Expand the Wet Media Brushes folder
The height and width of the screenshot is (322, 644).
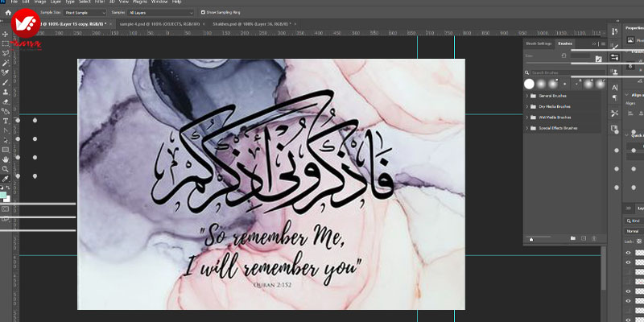(x=527, y=118)
